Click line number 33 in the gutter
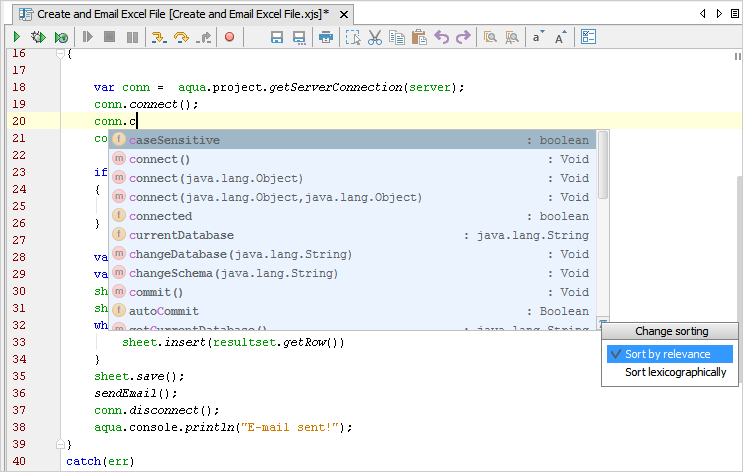The image size is (743, 472). pyautogui.click(x=19, y=342)
